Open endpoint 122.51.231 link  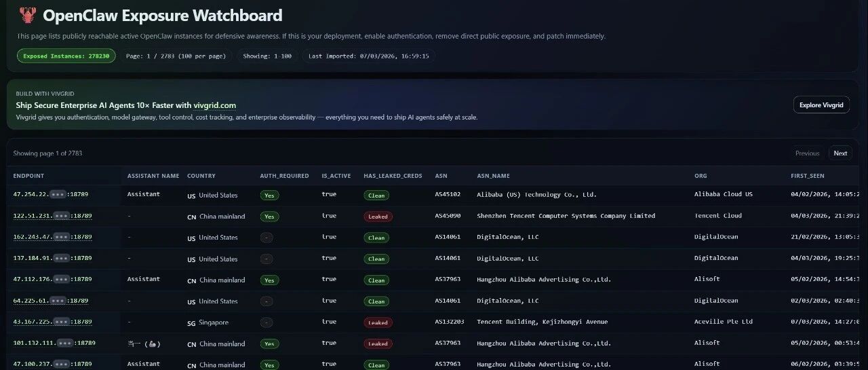point(53,216)
